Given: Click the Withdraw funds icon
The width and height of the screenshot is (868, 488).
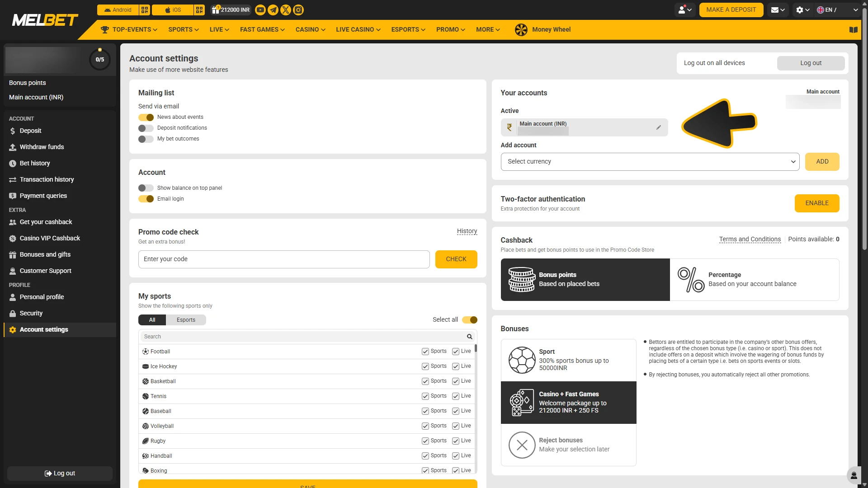Looking at the screenshot, I should tap(13, 147).
